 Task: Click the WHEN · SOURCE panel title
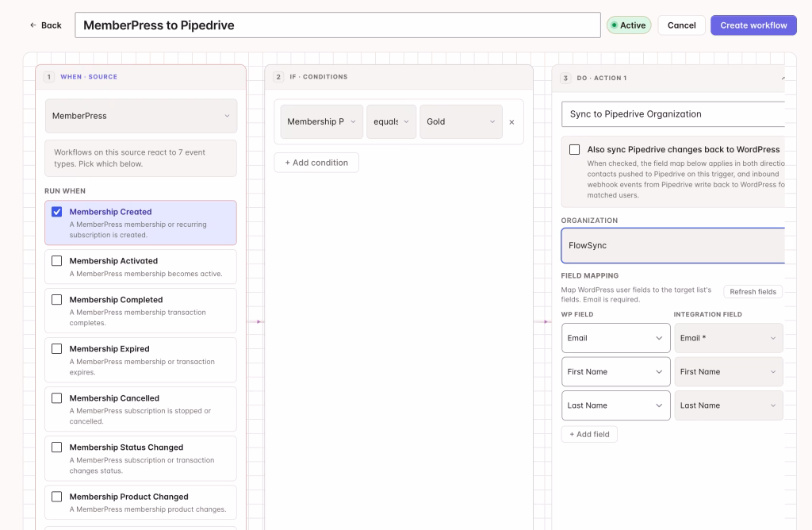89,77
